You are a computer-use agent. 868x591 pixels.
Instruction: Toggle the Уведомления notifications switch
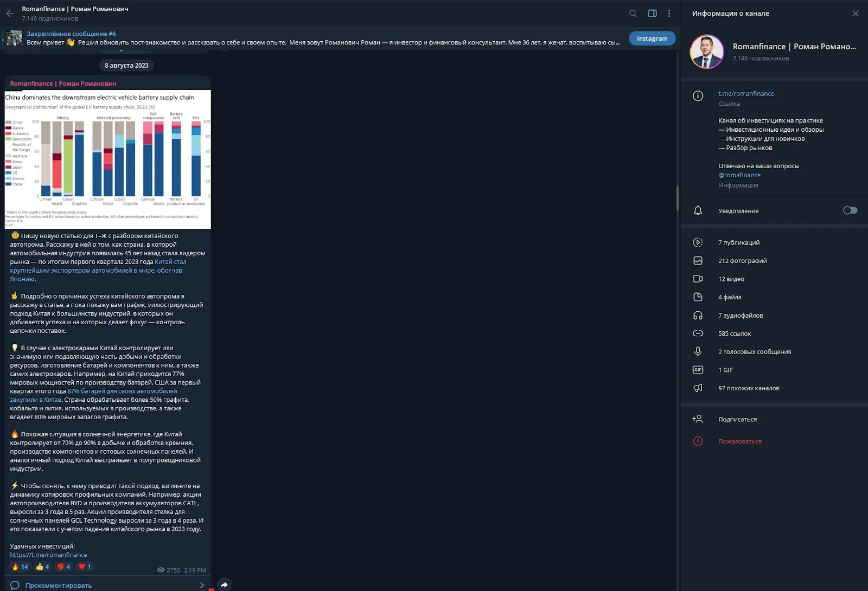coord(850,210)
